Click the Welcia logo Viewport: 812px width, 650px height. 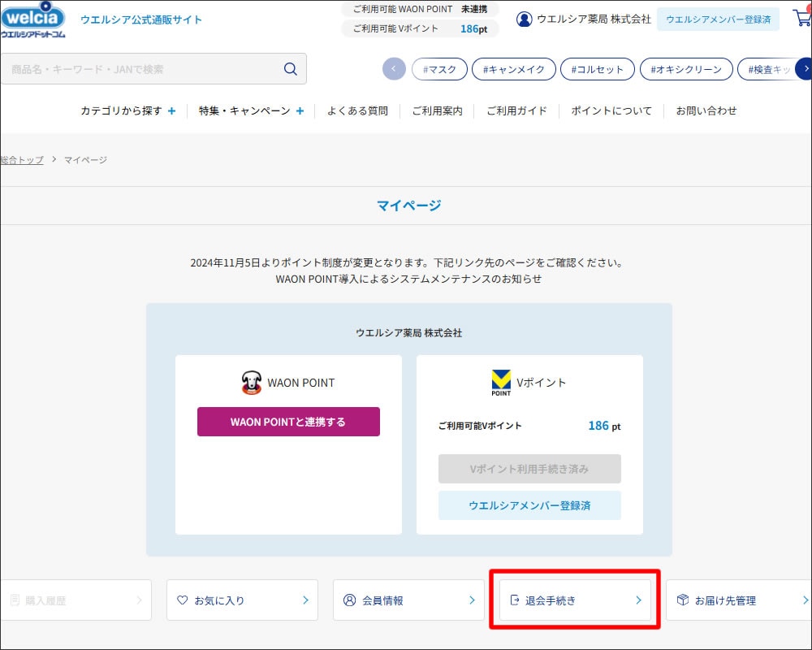click(x=33, y=19)
